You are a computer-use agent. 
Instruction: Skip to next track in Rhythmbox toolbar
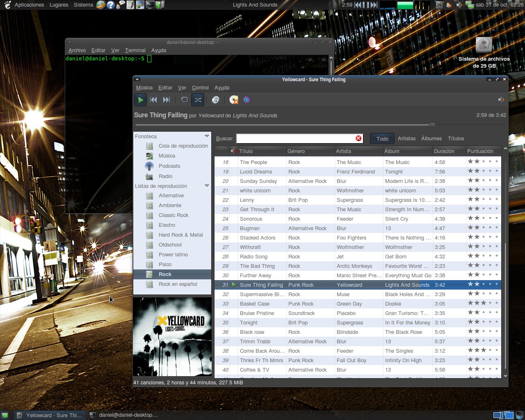click(166, 100)
